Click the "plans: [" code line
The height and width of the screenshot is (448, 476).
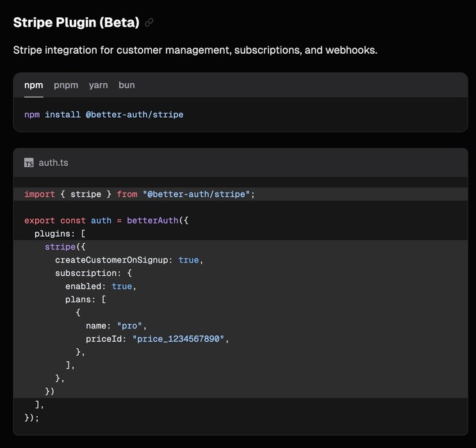[x=86, y=300]
